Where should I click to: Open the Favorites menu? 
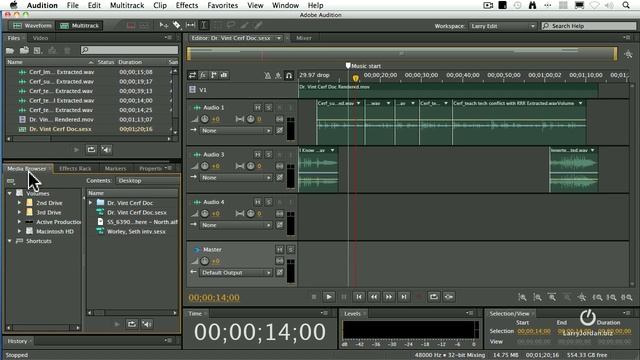[x=222, y=5]
